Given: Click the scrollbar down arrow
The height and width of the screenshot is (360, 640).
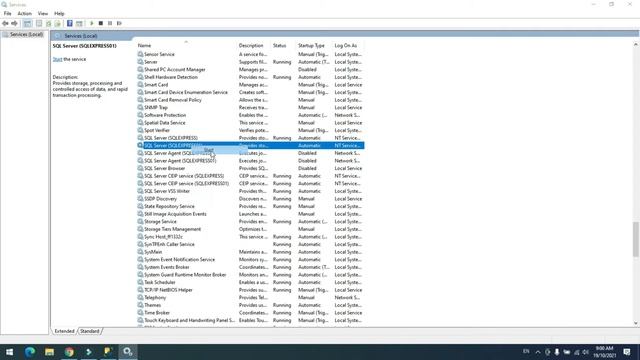Looking at the screenshot, I should pyautogui.click(x=636, y=323).
